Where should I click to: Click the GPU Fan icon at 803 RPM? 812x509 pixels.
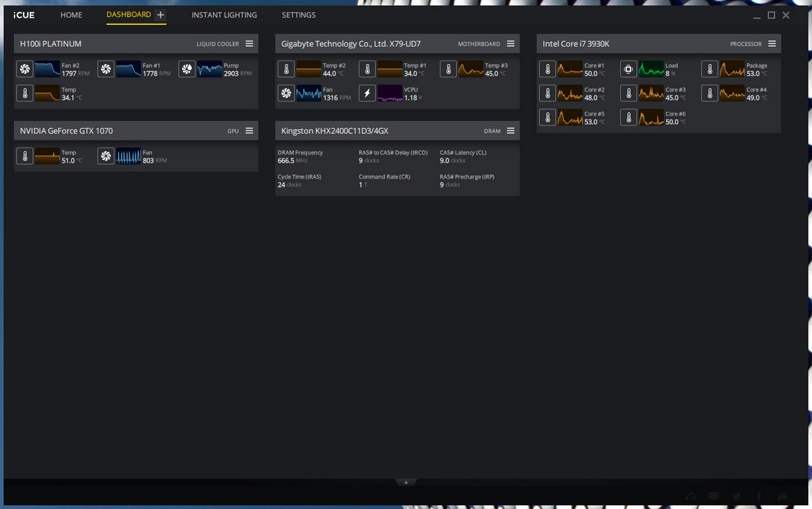click(x=106, y=156)
